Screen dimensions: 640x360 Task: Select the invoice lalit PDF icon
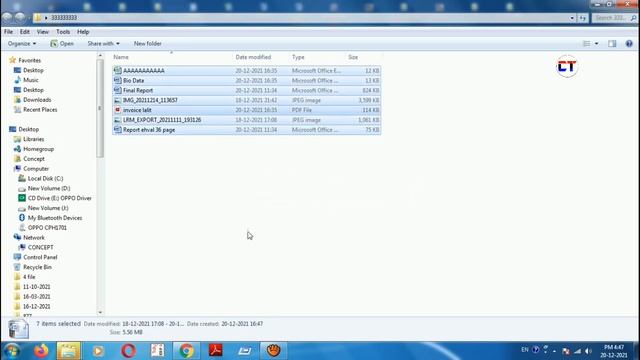(x=118, y=110)
